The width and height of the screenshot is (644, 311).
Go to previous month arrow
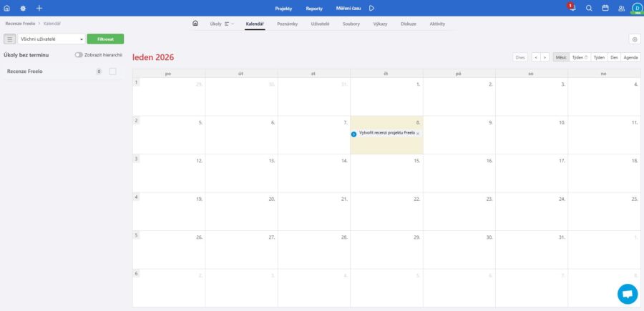coord(535,57)
